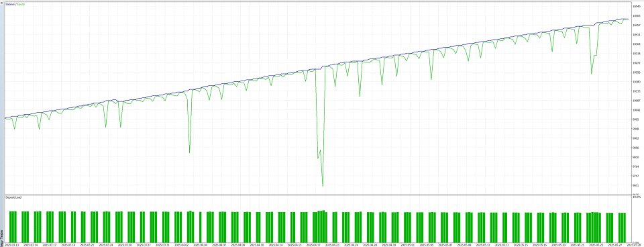Image resolution: width=644 pixels, height=247 pixels.
Task: Click the Deposit Load panel label
Action: click(x=13, y=198)
